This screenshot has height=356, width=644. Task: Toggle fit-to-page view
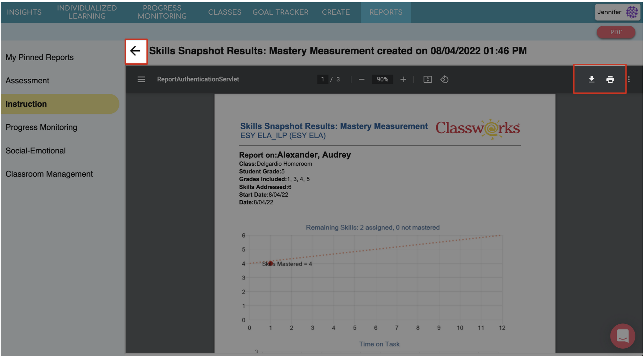click(x=428, y=79)
